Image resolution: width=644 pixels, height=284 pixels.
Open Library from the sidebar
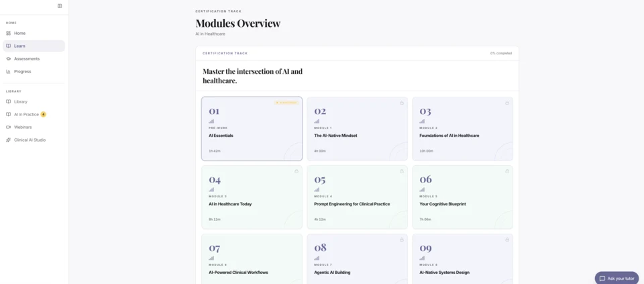click(34, 101)
